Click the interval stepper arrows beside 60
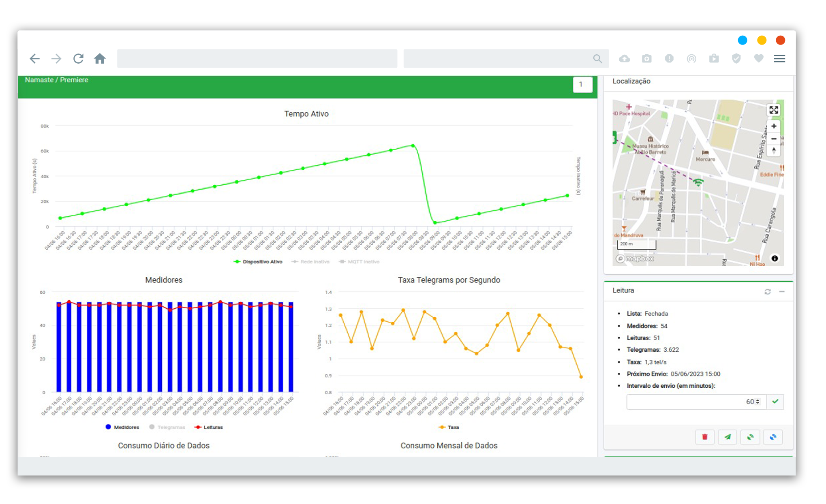826x504 pixels. point(758,401)
